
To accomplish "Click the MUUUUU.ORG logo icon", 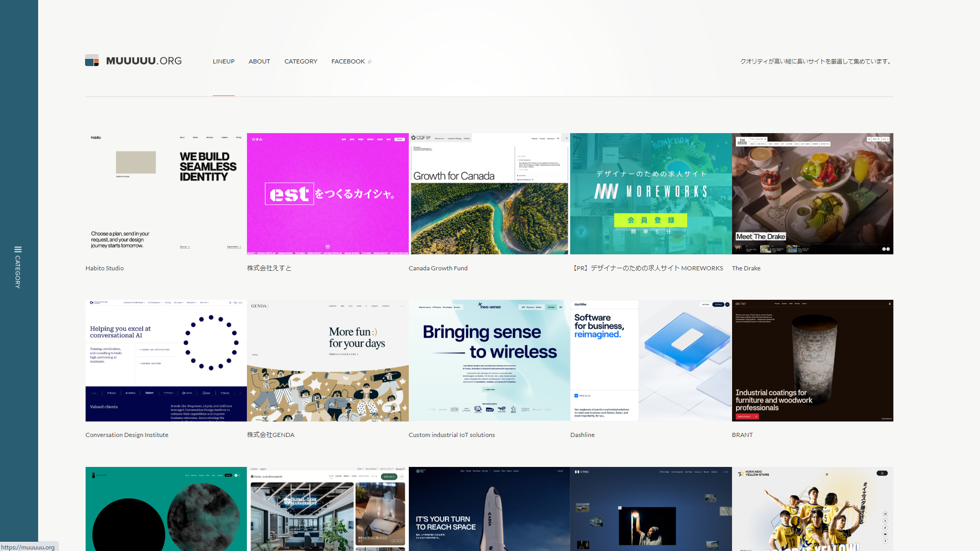I will point(92,60).
